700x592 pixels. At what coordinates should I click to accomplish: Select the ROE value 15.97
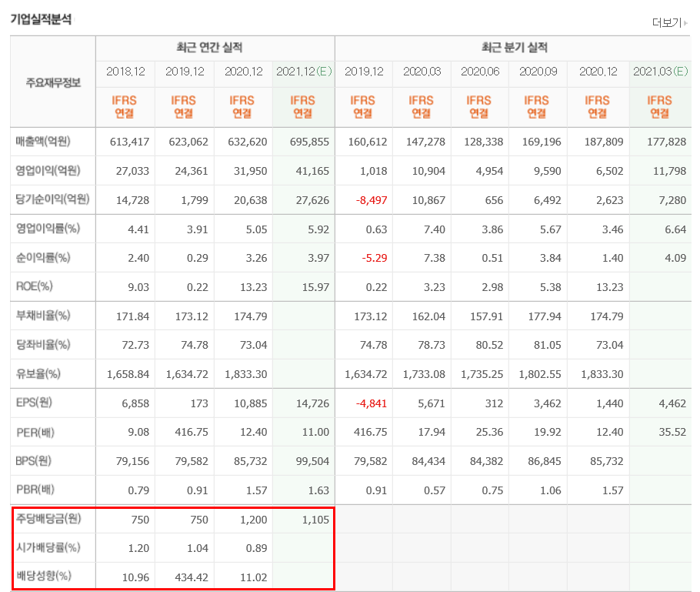coord(315,287)
